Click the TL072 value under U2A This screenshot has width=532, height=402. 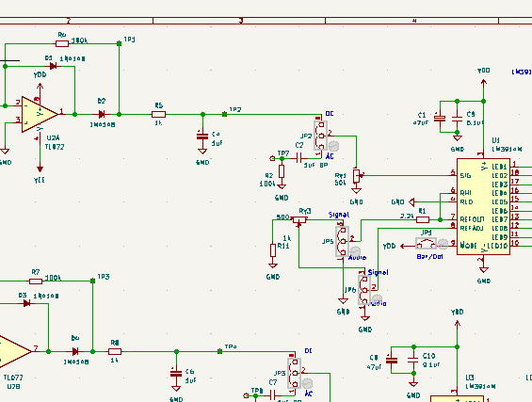pyautogui.click(x=55, y=147)
